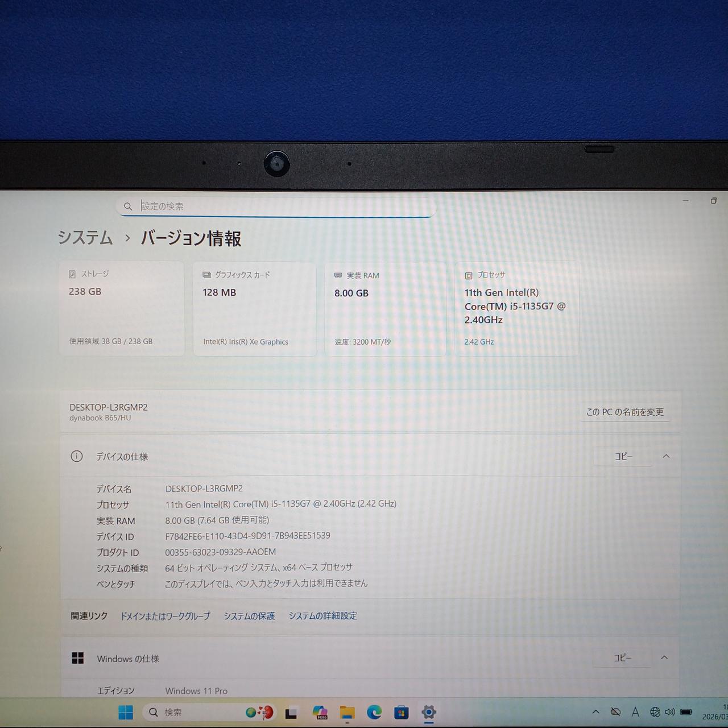Click the IME input mode 'A' indicator

pos(635,712)
